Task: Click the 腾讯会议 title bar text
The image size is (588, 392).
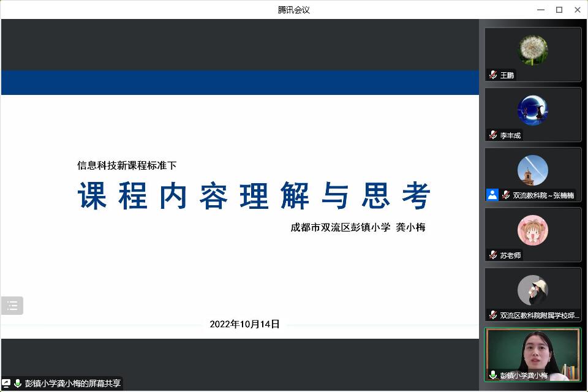Action: tap(293, 9)
